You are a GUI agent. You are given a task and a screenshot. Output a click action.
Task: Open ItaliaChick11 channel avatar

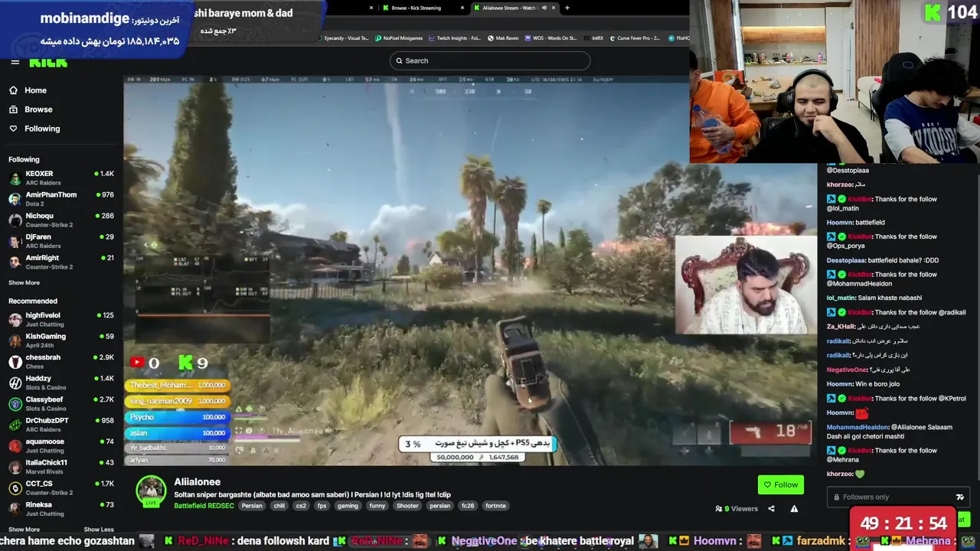click(x=15, y=467)
